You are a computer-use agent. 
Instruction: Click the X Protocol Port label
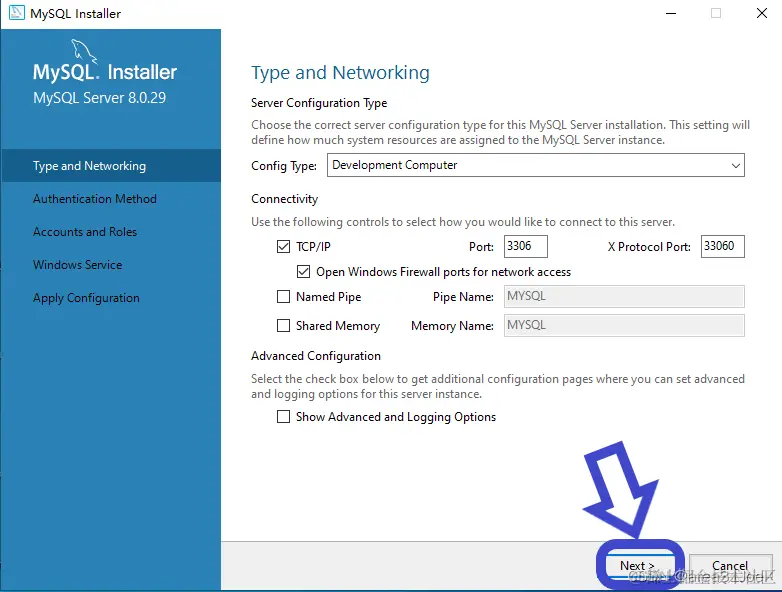649,247
